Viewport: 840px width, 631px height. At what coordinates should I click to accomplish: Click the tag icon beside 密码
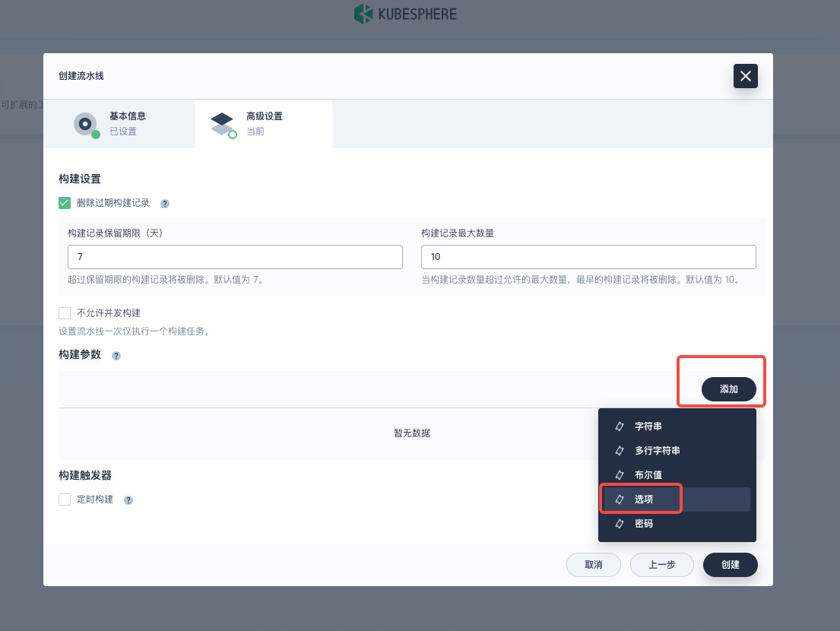(620, 524)
